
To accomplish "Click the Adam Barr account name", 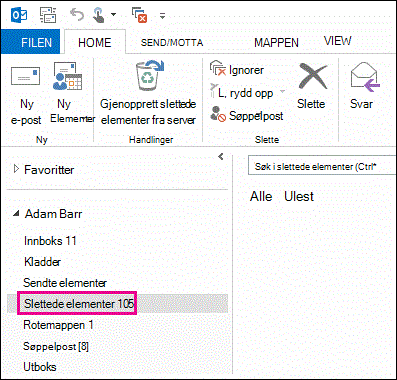I will (x=53, y=214).
